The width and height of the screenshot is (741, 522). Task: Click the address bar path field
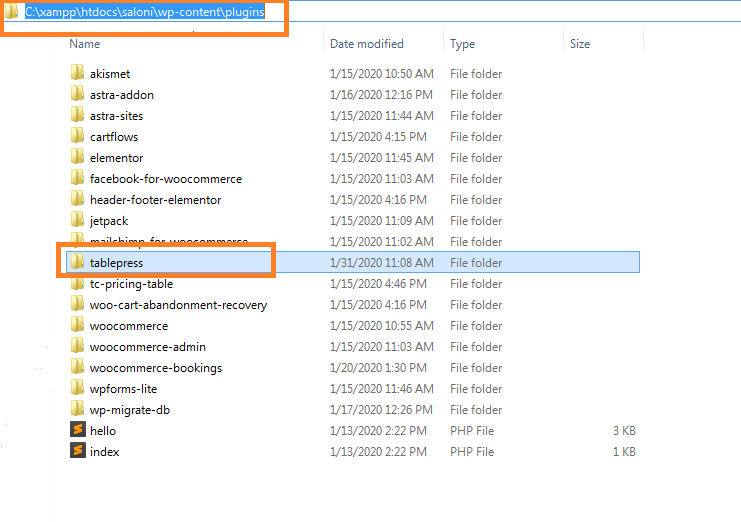click(145, 12)
